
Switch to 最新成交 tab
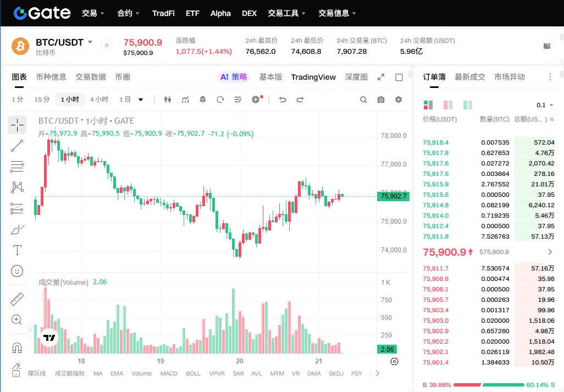point(470,77)
